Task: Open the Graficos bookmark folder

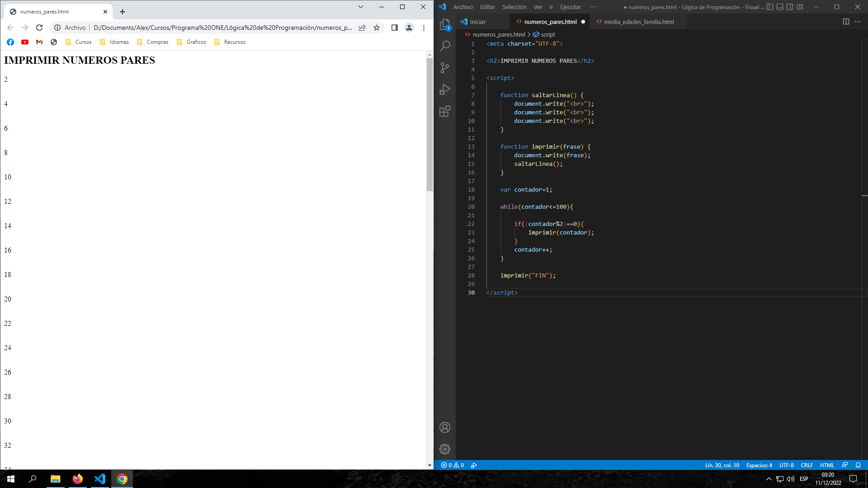Action: (192, 42)
